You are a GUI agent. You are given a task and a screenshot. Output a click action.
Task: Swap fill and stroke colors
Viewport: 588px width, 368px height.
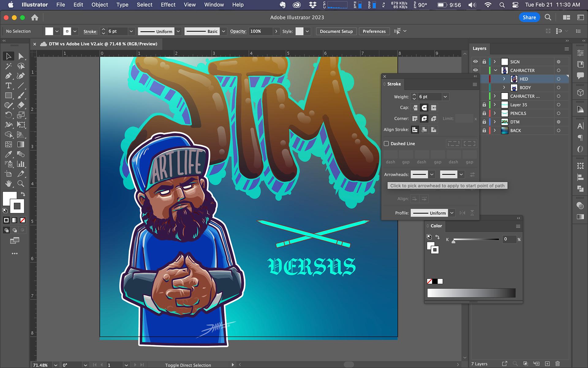pyautogui.click(x=23, y=194)
